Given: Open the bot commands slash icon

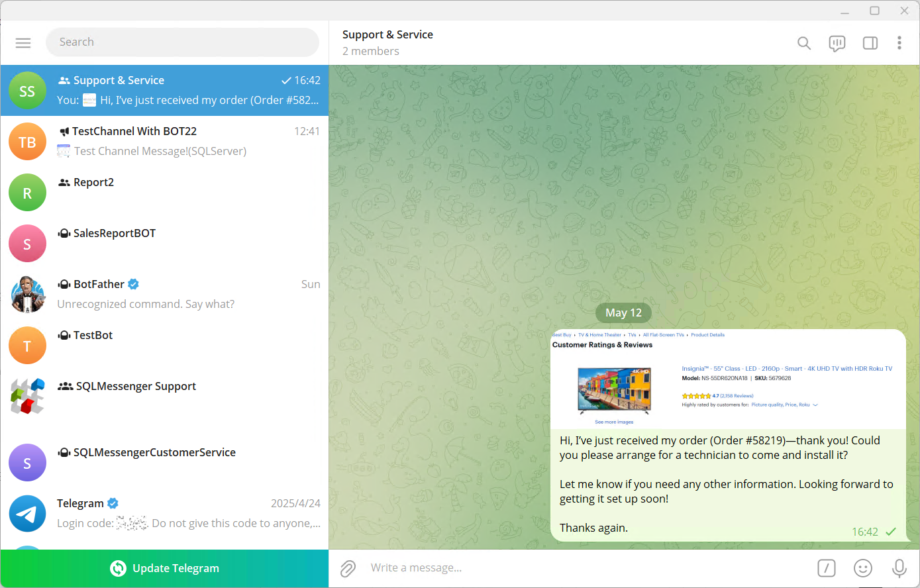Looking at the screenshot, I should tap(827, 568).
